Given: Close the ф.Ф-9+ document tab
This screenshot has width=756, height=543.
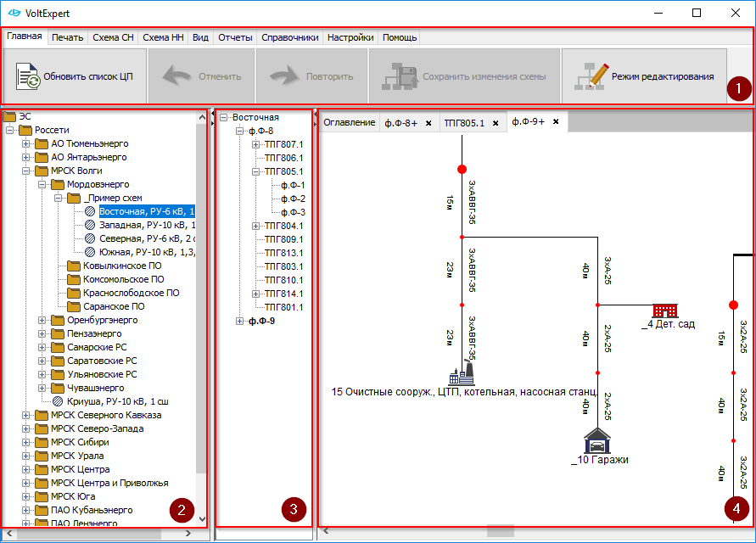Looking at the screenshot, I should coord(556,121).
